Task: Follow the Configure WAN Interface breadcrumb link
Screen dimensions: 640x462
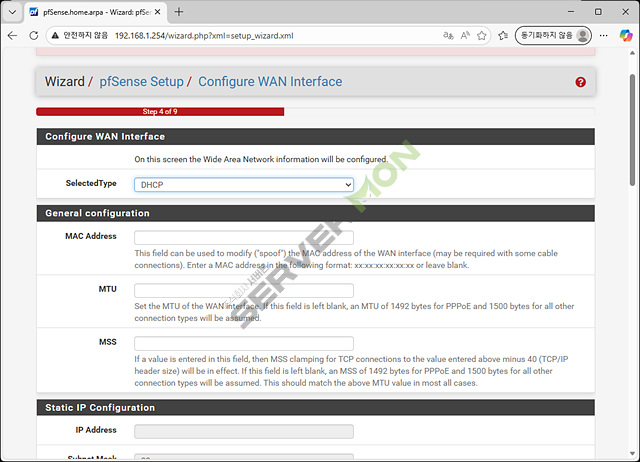Action: tap(270, 82)
